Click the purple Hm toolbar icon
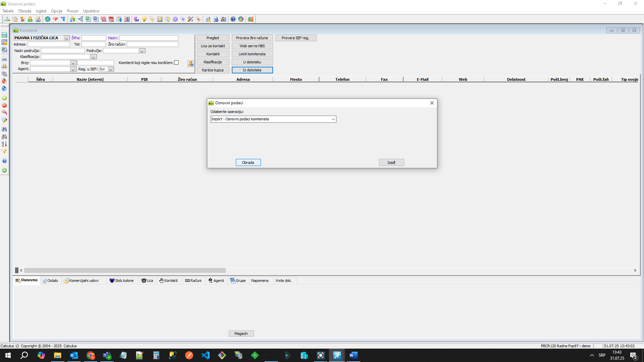Screen dimensions: 644x362 click(x=136, y=19)
